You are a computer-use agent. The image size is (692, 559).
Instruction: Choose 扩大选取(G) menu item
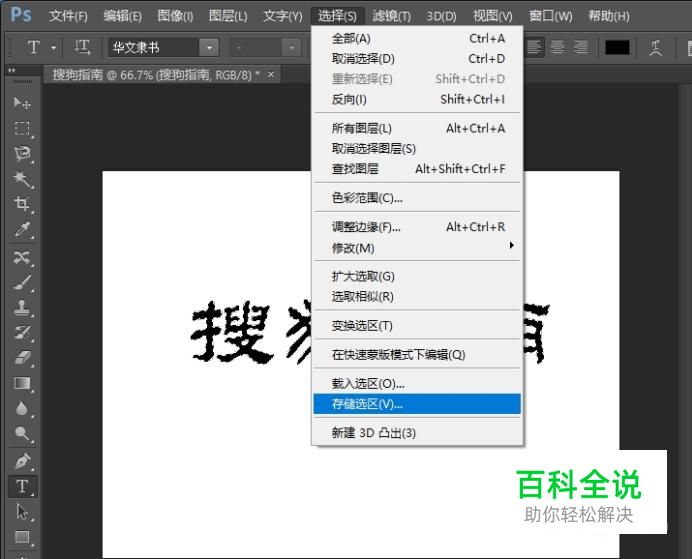point(417,277)
